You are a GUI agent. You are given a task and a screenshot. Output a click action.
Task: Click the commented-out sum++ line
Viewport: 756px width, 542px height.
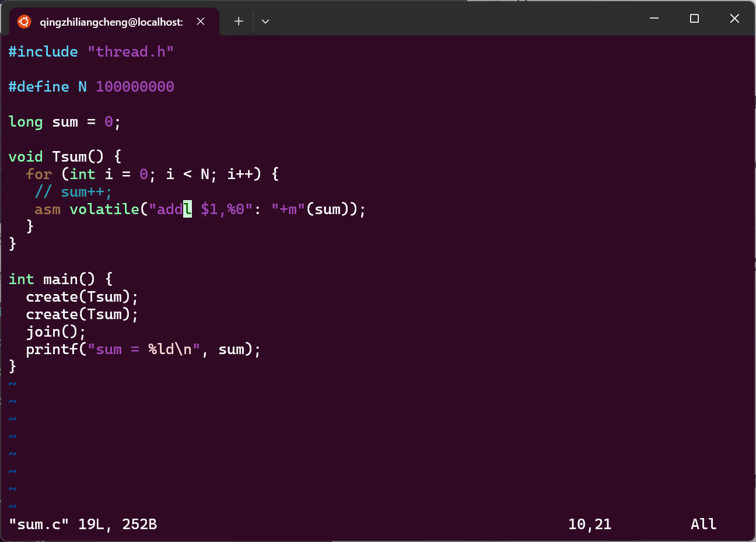point(73,192)
